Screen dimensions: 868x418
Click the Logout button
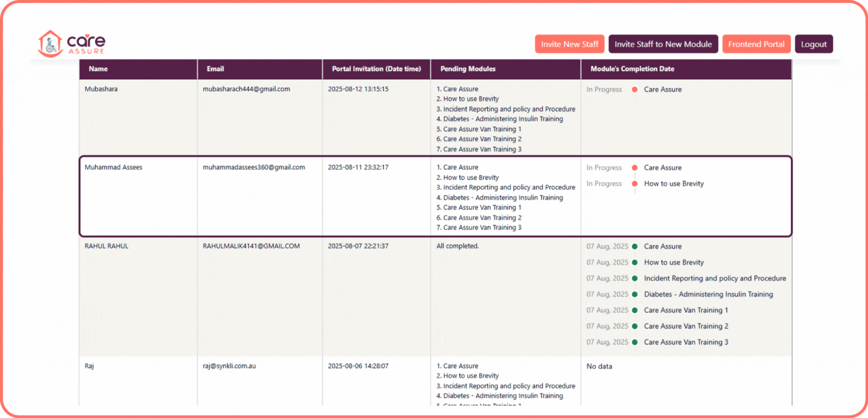tap(814, 44)
